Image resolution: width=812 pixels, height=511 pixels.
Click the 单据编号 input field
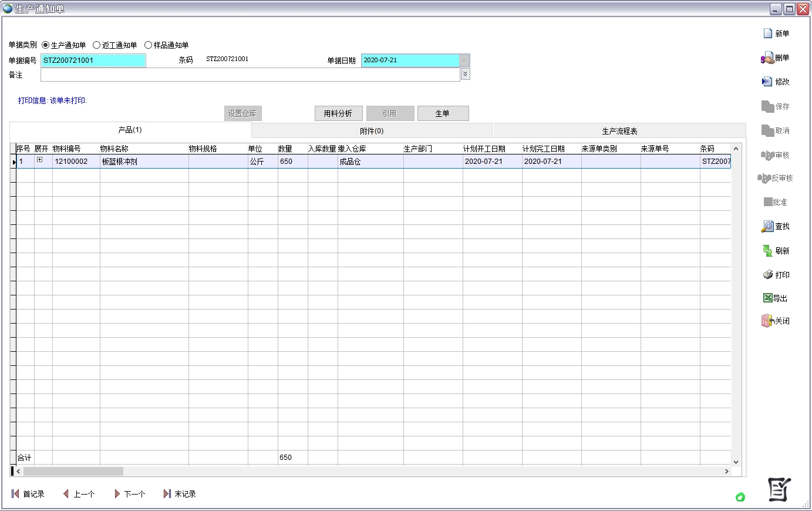pyautogui.click(x=93, y=60)
